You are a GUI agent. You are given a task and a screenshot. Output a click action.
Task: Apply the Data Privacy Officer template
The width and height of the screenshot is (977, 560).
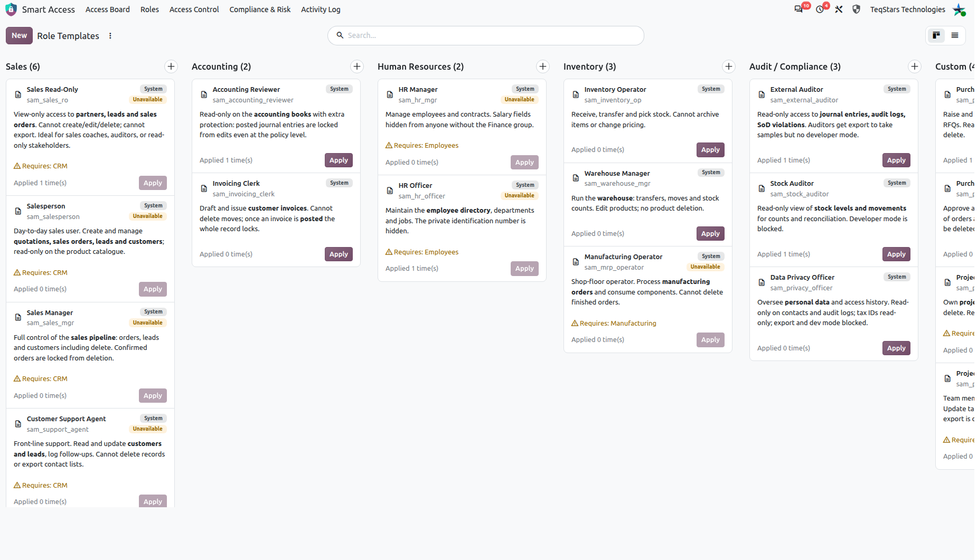[896, 348]
